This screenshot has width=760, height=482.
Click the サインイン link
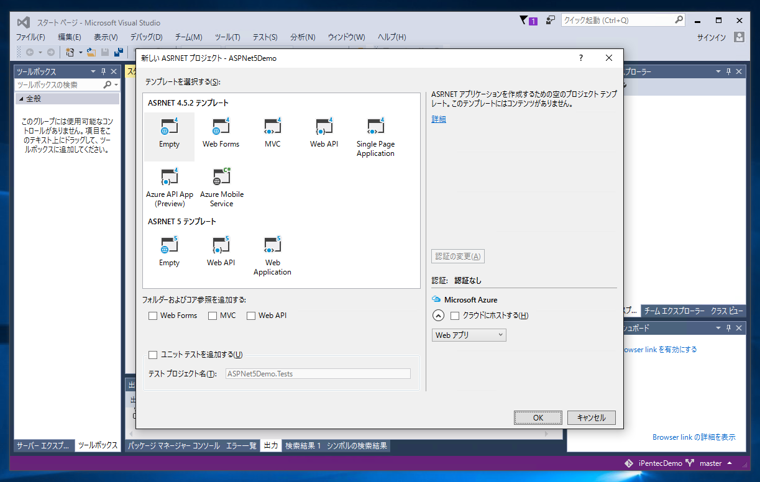click(711, 37)
